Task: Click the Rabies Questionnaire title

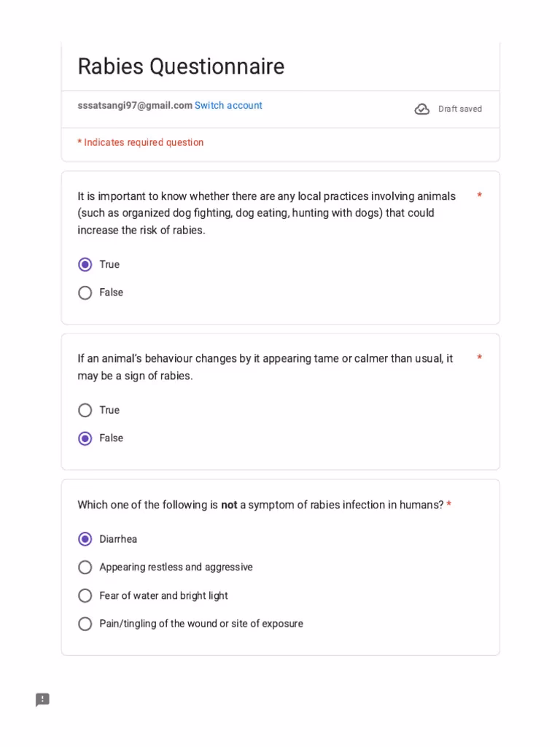Action: click(x=181, y=66)
